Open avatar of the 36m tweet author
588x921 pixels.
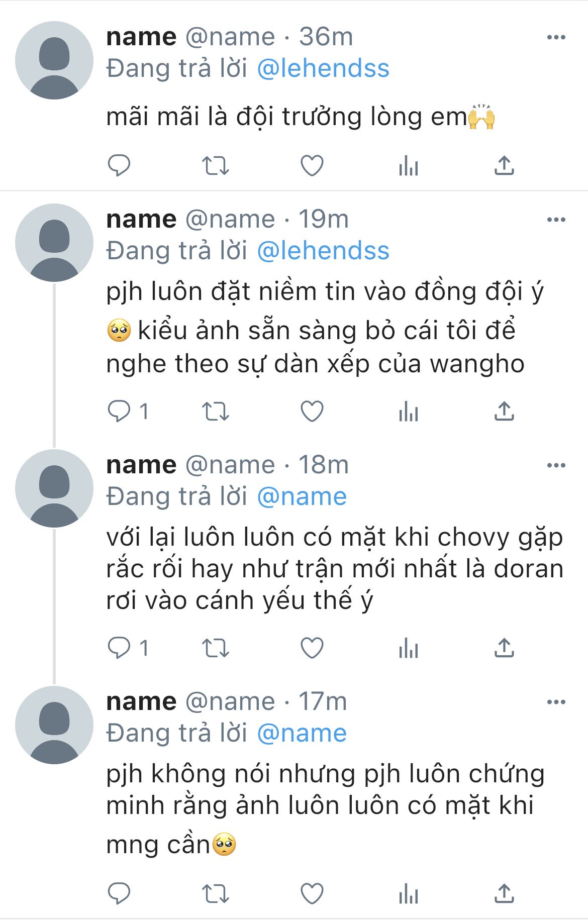tap(54, 60)
